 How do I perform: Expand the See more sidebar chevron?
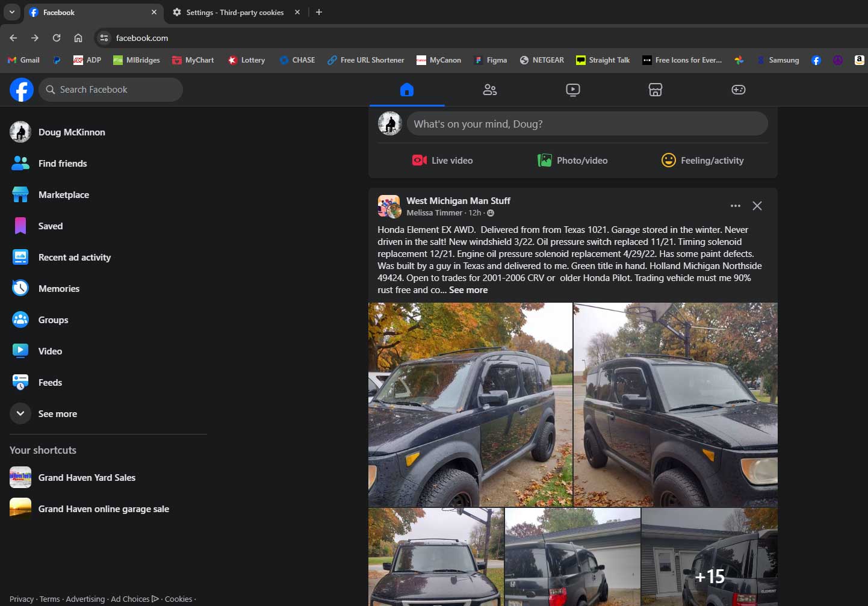(x=20, y=413)
